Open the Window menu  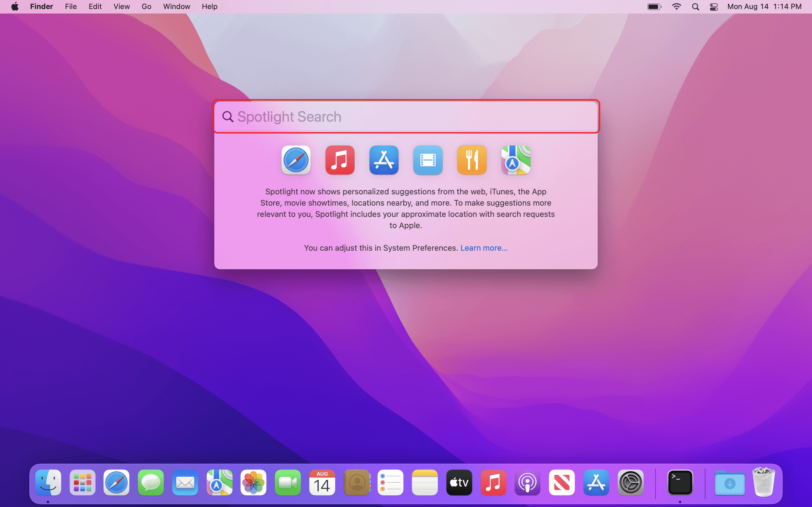click(x=176, y=6)
